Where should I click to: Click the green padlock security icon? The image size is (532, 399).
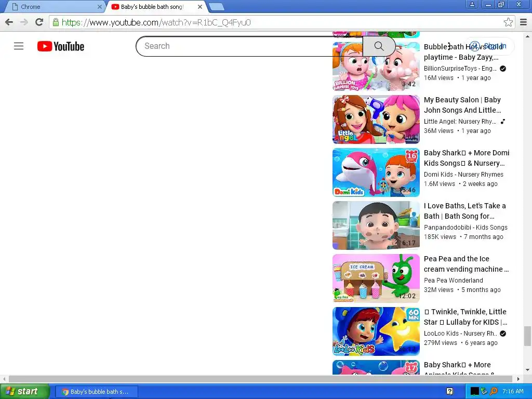pos(56,22)
